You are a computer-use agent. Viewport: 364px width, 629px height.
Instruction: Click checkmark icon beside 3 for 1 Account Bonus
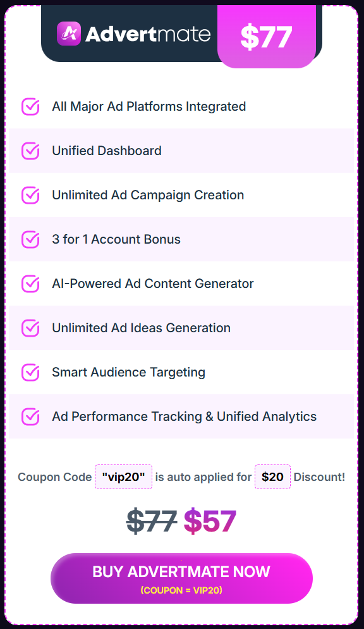click(30, 239)
